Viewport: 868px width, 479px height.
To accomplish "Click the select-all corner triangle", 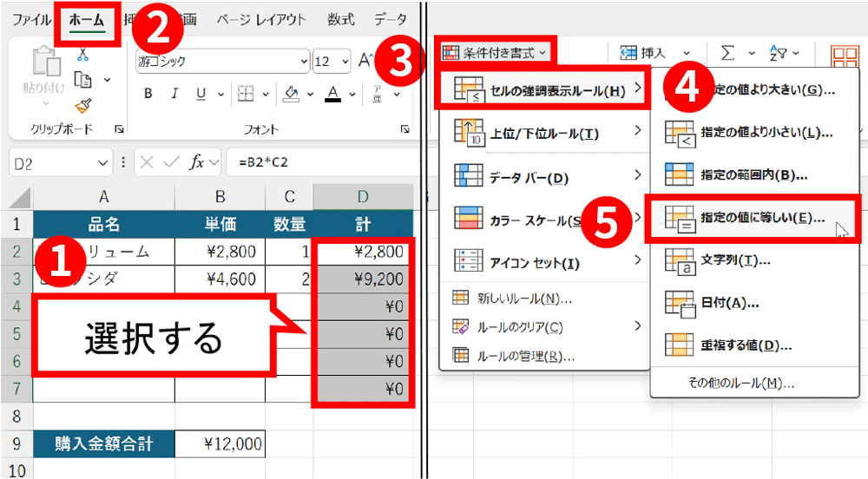I will [x=18, y=198].
